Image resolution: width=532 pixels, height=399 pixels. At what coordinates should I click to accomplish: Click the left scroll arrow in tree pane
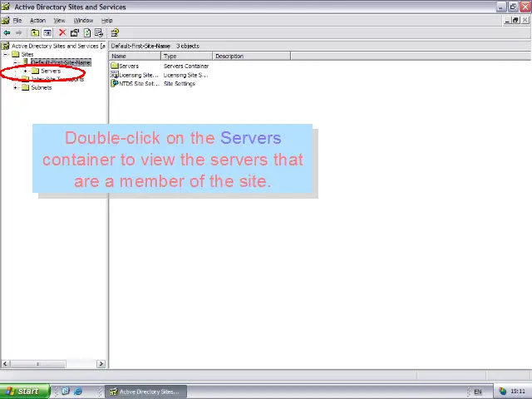coord(5,364)
